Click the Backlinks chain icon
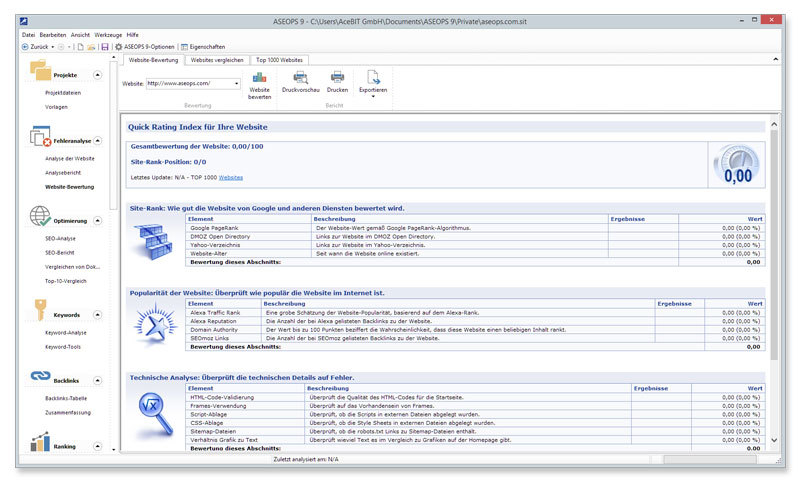800x492 pixels. pyautogui.click(x=40, y=376)
